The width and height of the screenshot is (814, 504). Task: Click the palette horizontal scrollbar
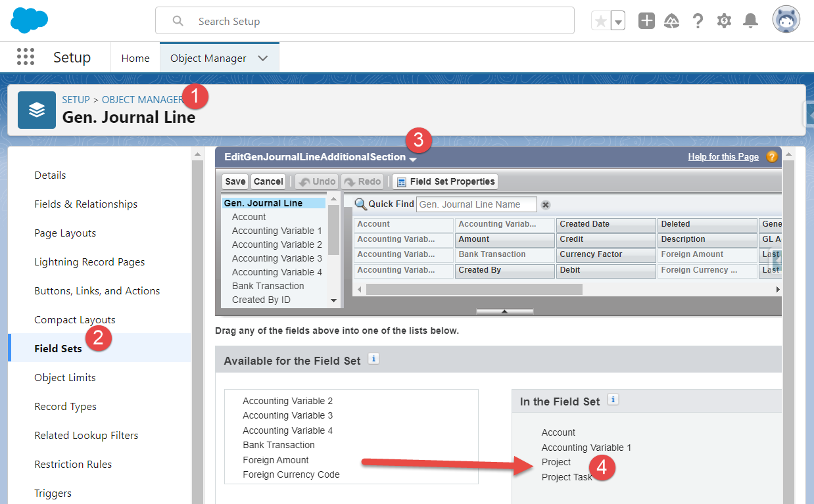[x=474, y=289]
